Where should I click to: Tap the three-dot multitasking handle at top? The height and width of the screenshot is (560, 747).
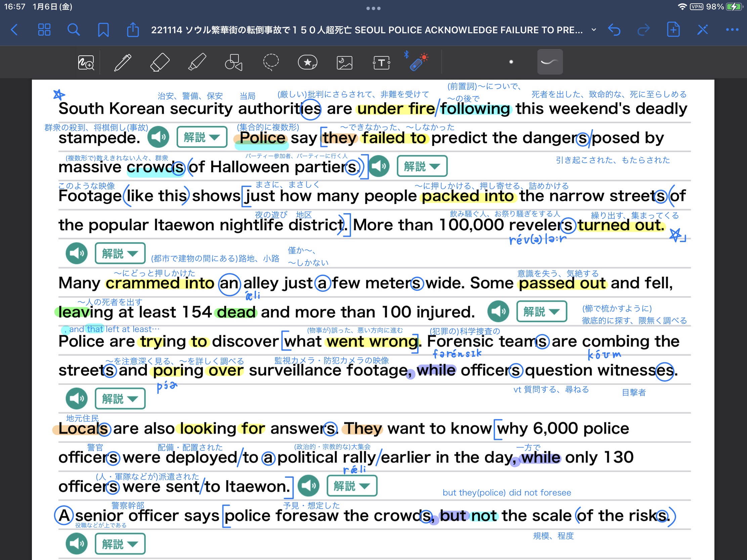pos(373,8)
